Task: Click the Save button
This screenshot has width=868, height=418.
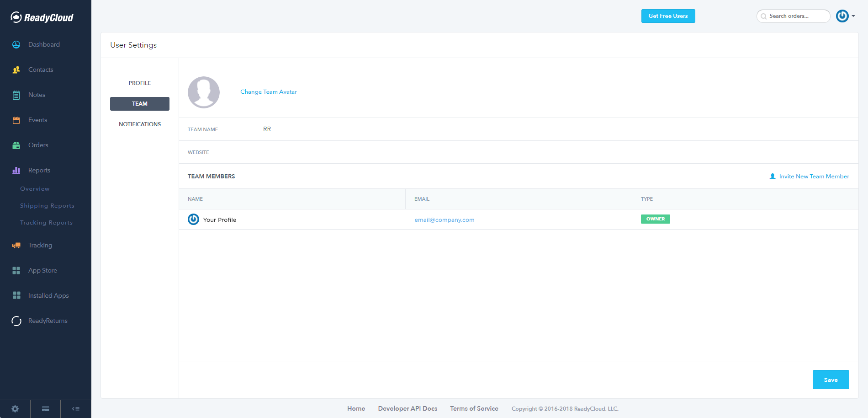Action: [x=831, y=380]
